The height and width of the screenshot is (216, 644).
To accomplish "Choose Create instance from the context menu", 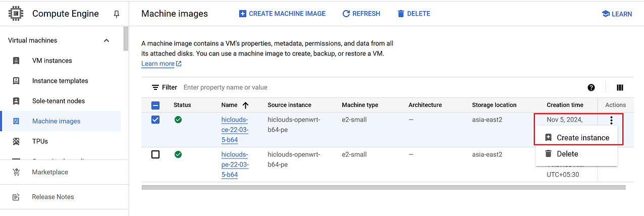I will pos(576,137).
